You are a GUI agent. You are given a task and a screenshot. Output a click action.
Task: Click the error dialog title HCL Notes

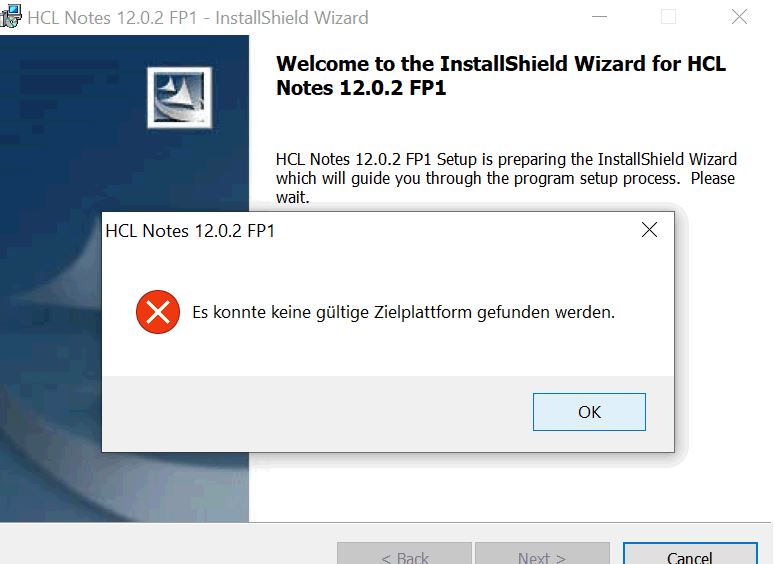coord(190,231)
